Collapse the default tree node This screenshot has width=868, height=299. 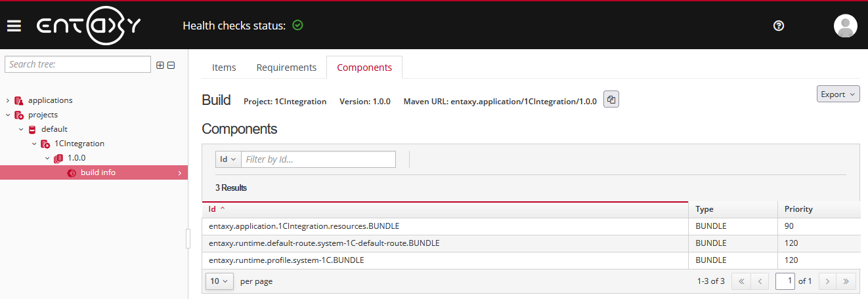coord(21,129)
